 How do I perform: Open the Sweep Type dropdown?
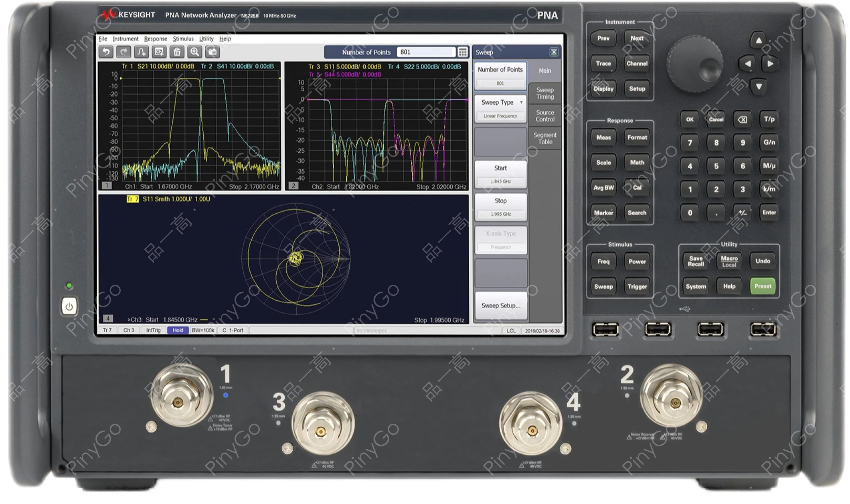[x=500, y=102]
